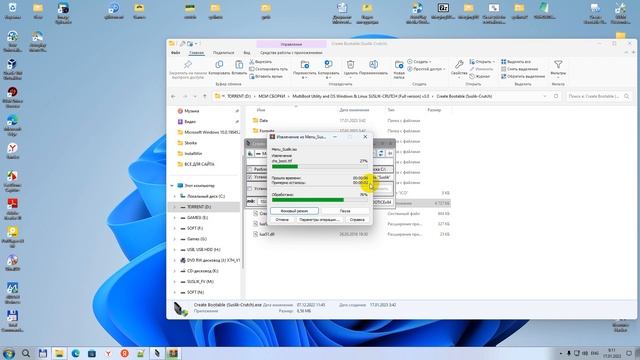
Task: Switch to the Вид ribbon tab
Action: tap(247, 53)
